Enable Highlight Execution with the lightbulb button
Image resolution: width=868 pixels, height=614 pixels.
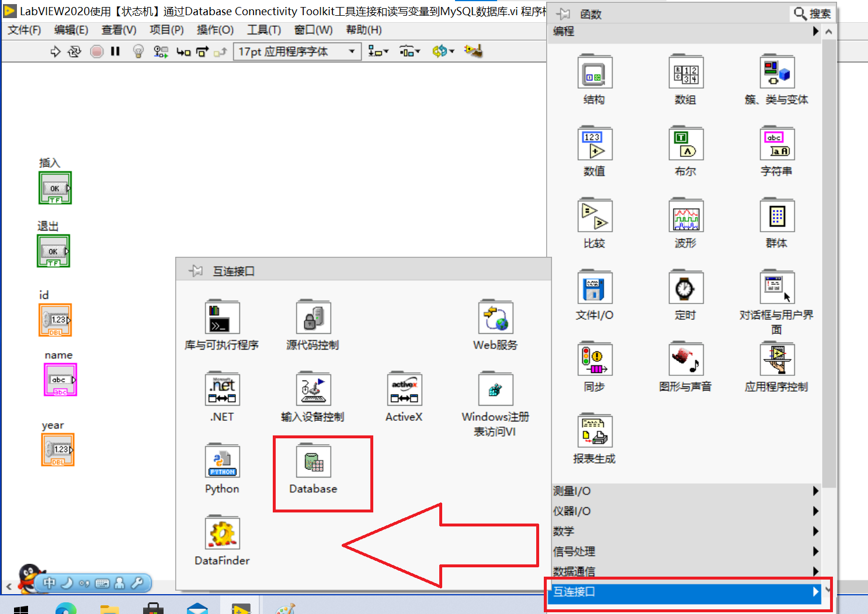pos(138,51)
